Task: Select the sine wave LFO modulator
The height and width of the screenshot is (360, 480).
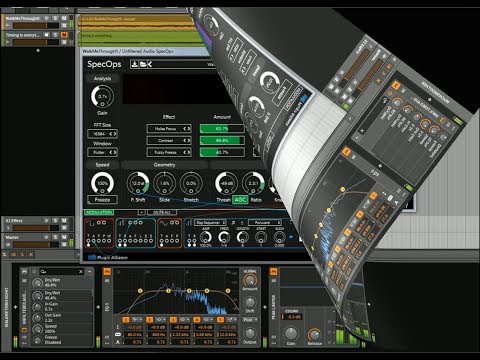Action: 163,223
